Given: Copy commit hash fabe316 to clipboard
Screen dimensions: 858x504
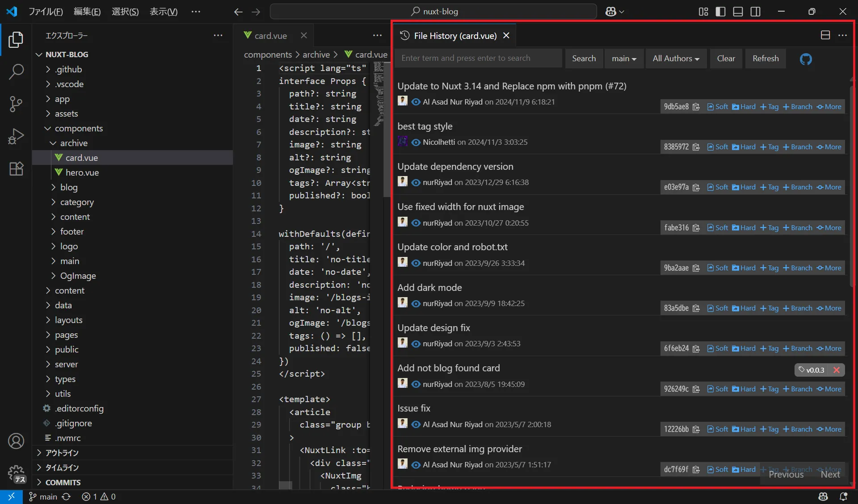Looking at the screenshot, I should (x=696, y=228).
